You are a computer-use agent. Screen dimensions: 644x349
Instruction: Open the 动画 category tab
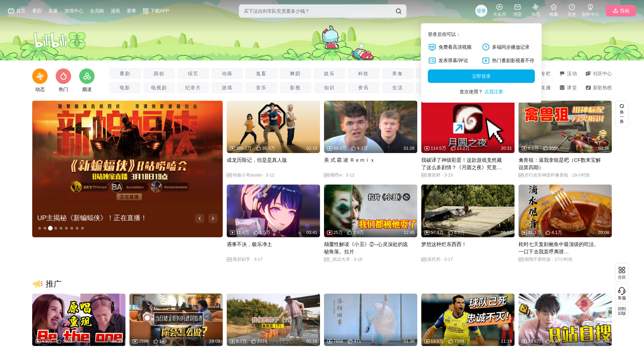(227, 73)
